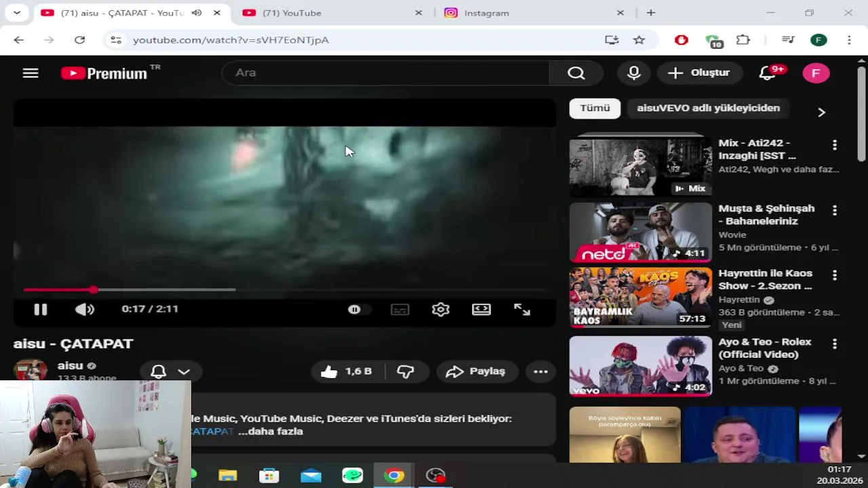The height and width of the screenshot is (488, 868).
Task: Show more filter chips with the right arrow
Action: pyautogui.click(x=821, y=112)
